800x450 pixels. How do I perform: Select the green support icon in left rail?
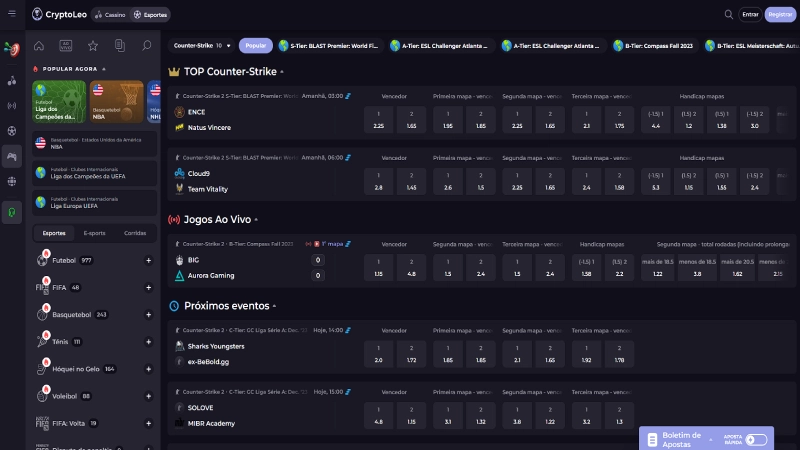[12, 212]
